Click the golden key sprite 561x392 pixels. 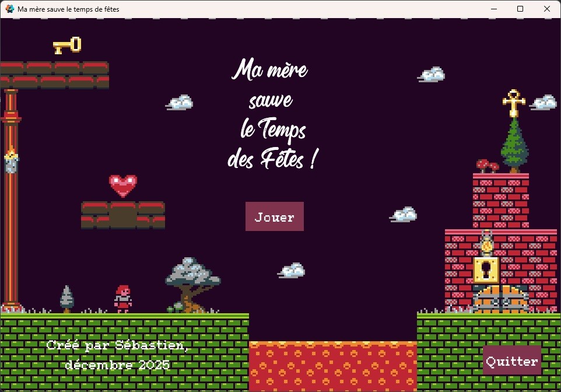(x=67, y=45)
